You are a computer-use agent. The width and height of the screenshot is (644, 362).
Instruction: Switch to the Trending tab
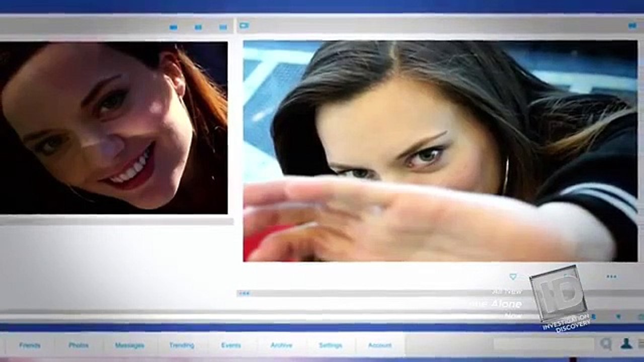[x=182, y=345]
